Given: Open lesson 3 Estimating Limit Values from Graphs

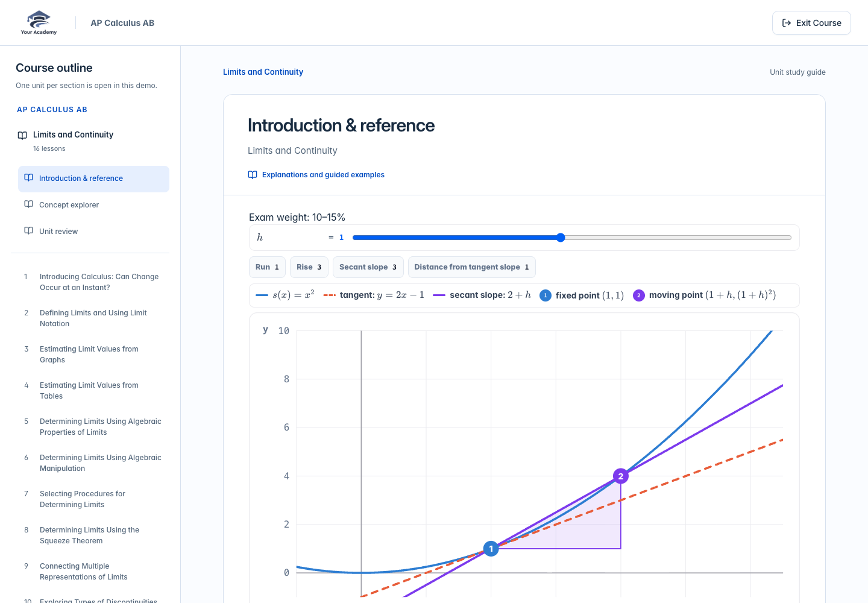Looking at the screenshot, I should [x=93, y=355].
